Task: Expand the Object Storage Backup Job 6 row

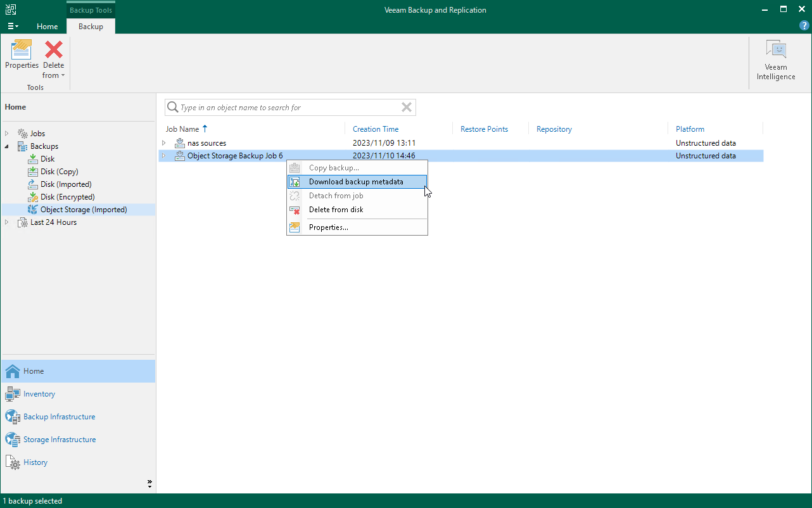Action: (x=164, y=155)
